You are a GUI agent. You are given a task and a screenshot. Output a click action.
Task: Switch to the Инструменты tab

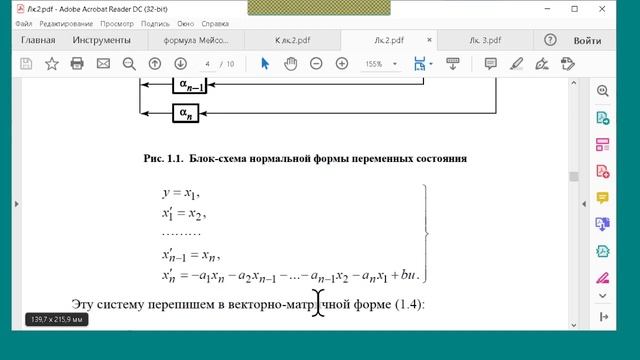point(102,40)
